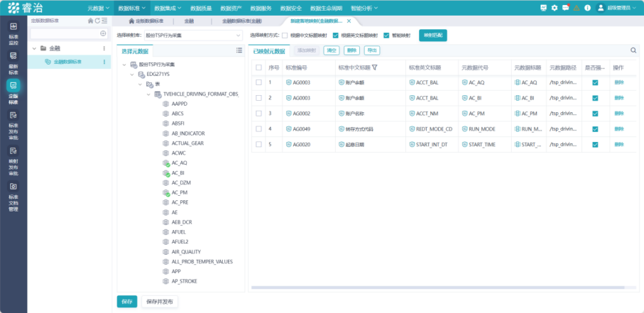
Task: Click the 保存并发布 button
Action: [x=159, y=301]
